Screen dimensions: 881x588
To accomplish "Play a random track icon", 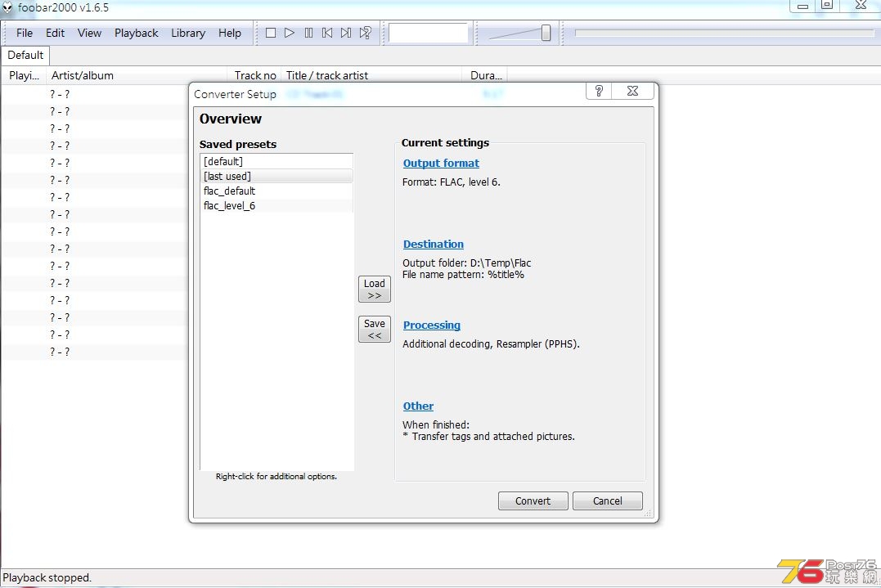I will point(365,34).
